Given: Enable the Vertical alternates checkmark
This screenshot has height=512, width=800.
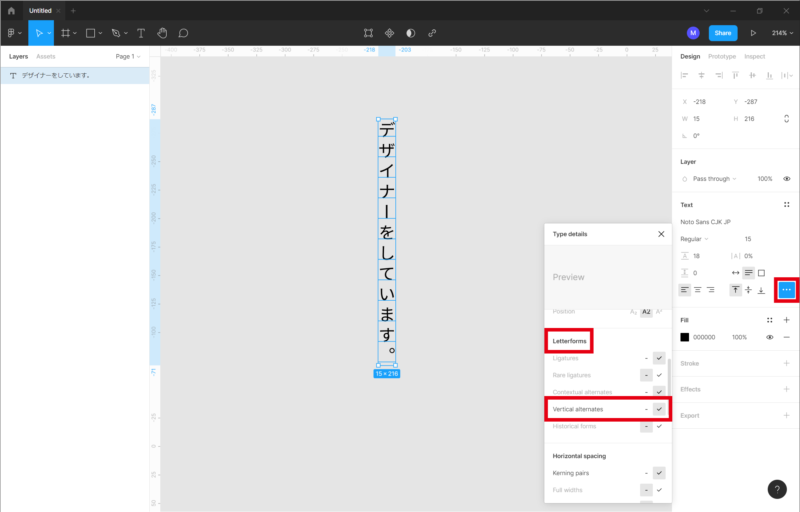Looking at the screenshot, I should tap(659, 409).
